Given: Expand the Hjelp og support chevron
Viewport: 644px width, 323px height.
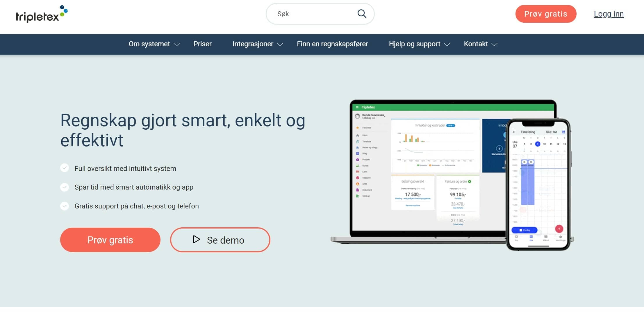Looking at the screenshot, I should [447, 44].
